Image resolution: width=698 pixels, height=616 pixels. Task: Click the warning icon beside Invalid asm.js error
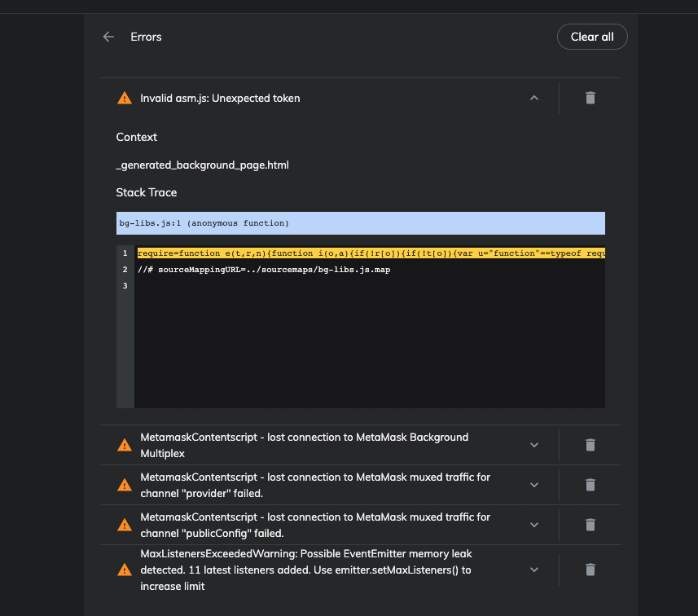click(x=124, y=98)
